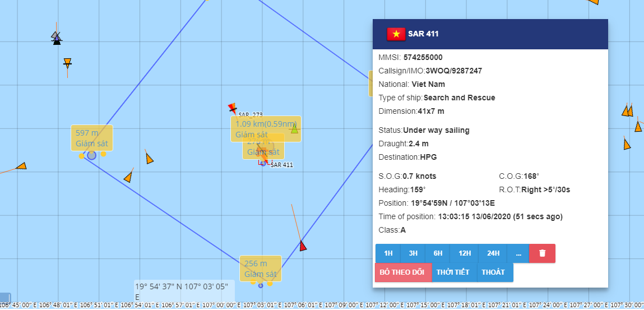Show the 24H track history
Image resolution: width=644 pixels, height=310 pixels.
click(x=493, y=253)
